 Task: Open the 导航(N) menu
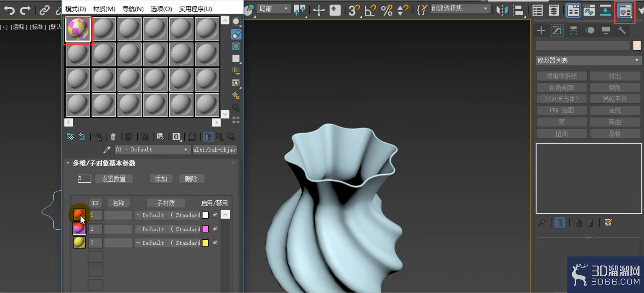pos(133,8)
